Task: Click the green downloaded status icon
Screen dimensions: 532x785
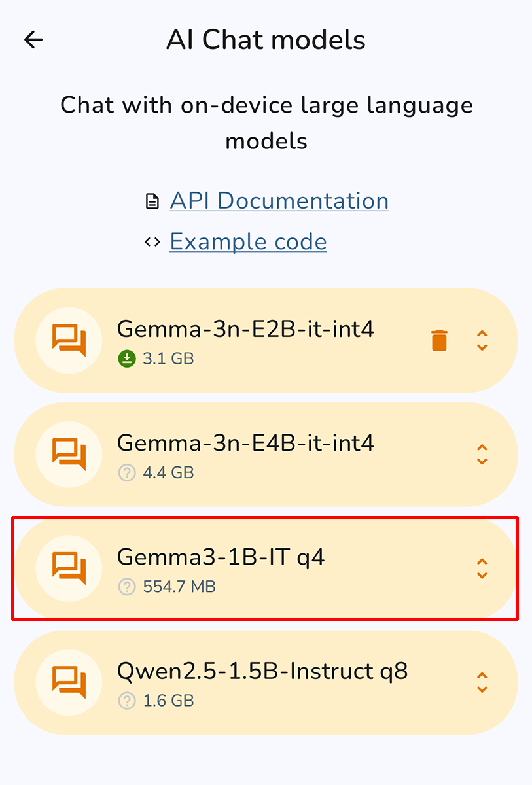Action: tap(127, 358)
